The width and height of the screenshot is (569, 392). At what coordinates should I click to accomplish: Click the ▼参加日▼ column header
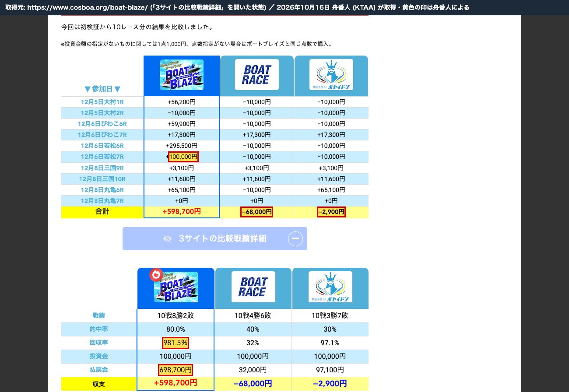tap(102, 89)
